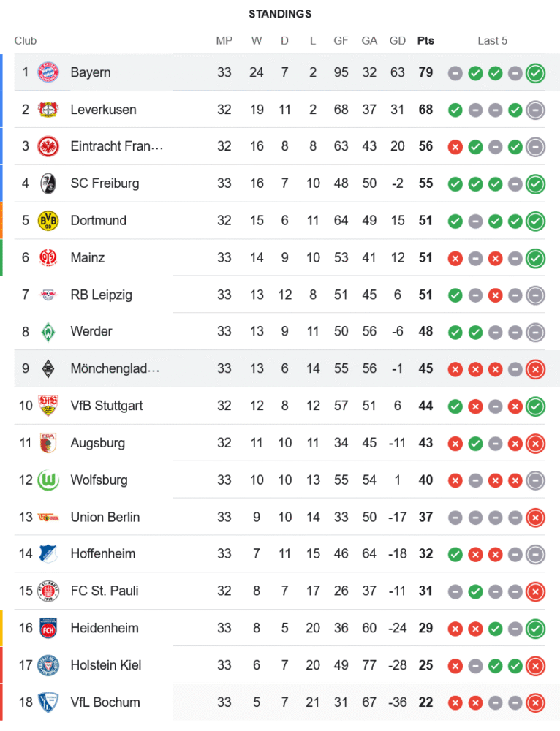Open the Mainz team link

click(88, 257)
